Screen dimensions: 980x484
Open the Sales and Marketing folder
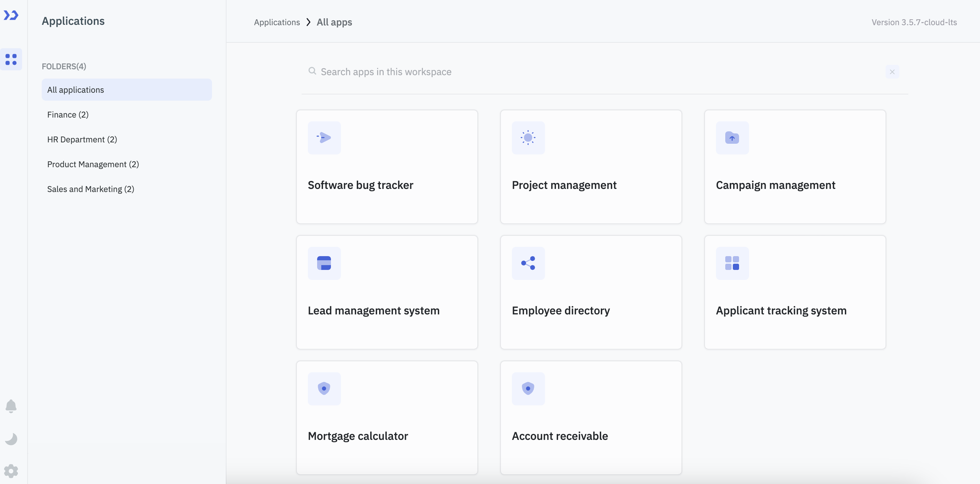91,189
